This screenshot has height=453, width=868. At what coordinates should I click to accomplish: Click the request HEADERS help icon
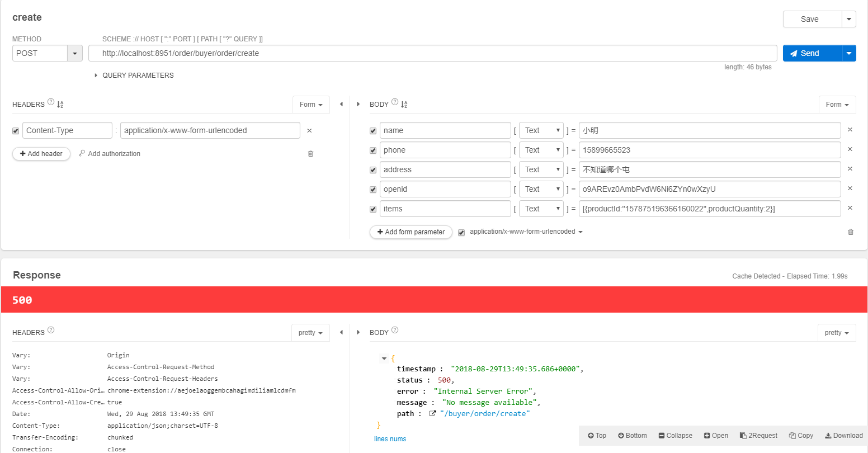(x=51, y=102)
